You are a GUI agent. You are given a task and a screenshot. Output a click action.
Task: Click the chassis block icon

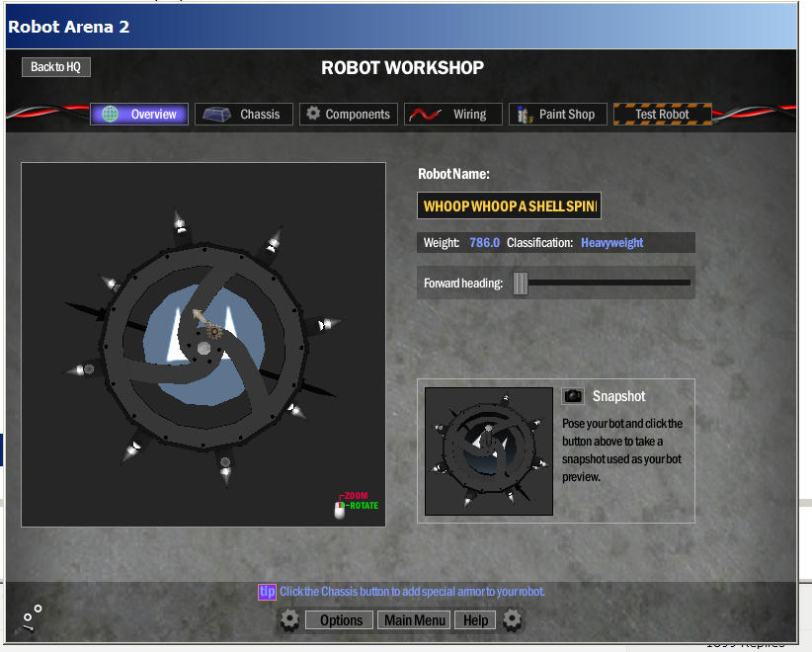coord(216,115)
